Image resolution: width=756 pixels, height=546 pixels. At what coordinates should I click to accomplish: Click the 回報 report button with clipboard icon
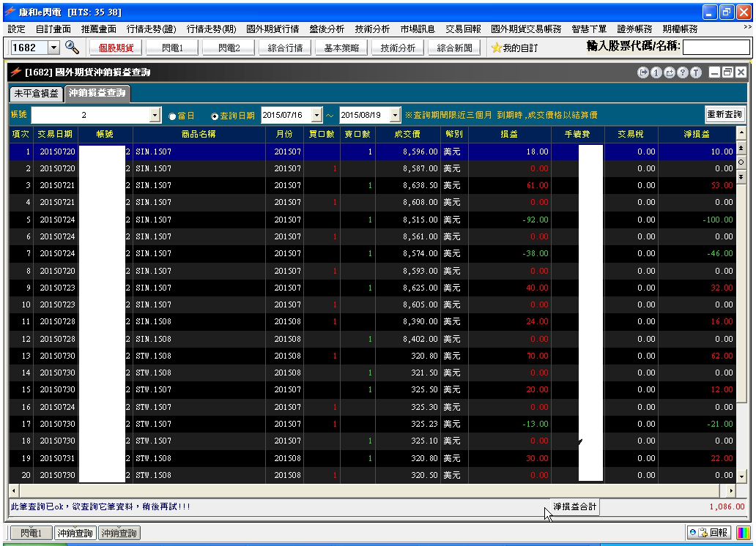point(709,533)
